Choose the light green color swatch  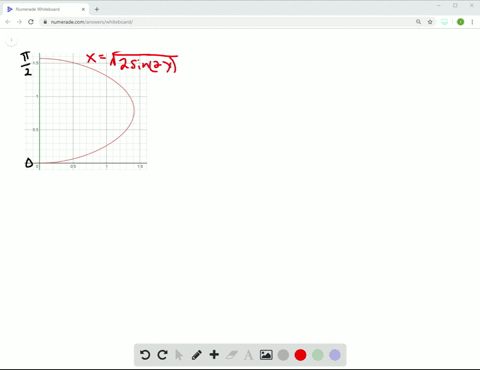(x=318, y=355)
